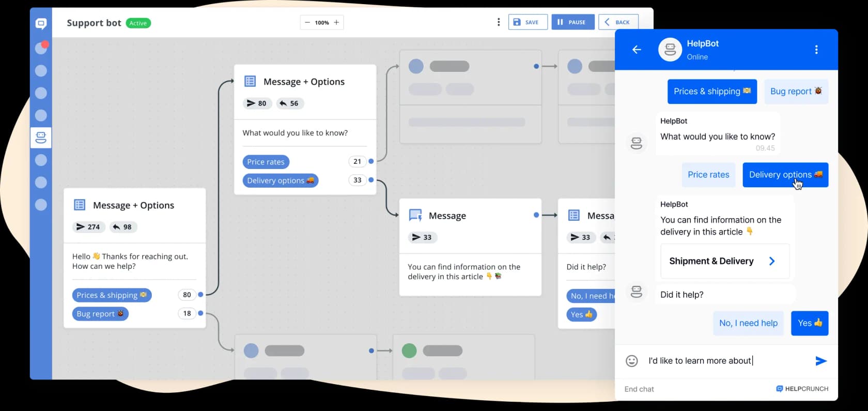Click the 'You can find information' message text in node
This screenshot has height=411, width=868.
[x=463, y=272]
